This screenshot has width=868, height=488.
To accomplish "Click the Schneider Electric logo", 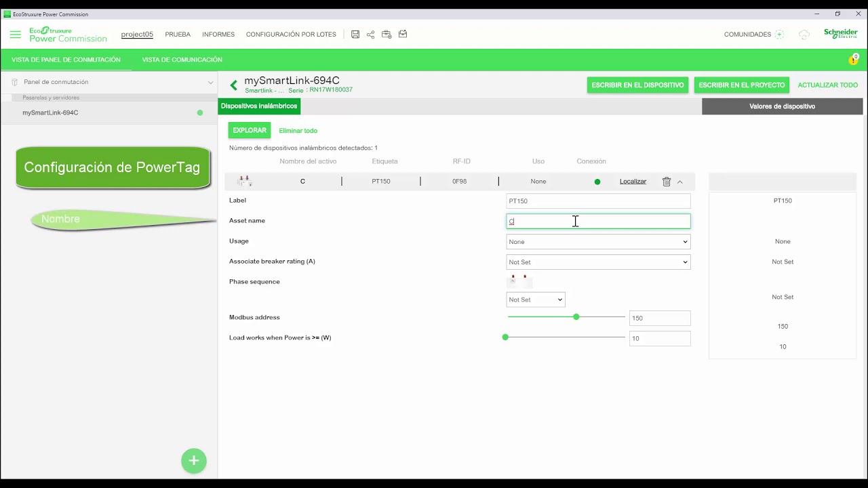I will (841, 34).
